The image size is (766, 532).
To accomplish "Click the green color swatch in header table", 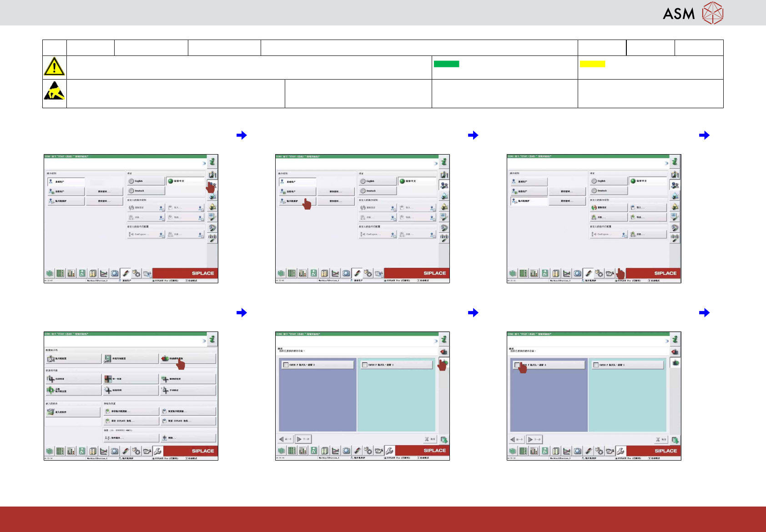I will [446, 64].
